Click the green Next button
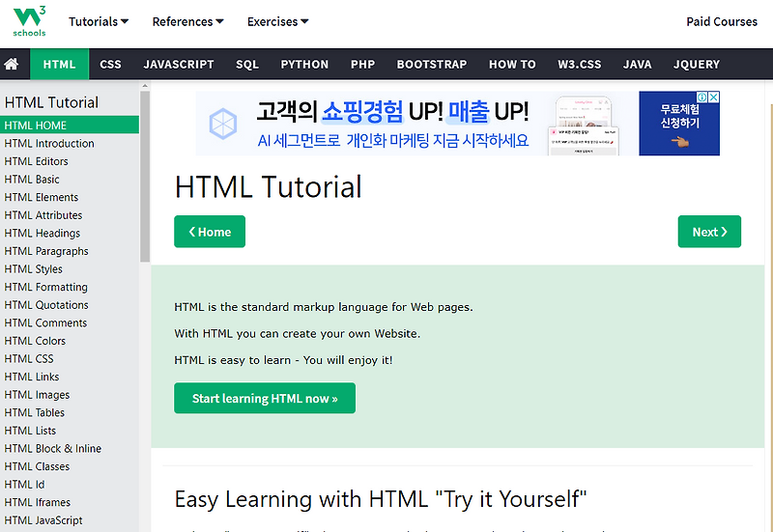The width and height of the screenshot is (773, 532). 709,232
